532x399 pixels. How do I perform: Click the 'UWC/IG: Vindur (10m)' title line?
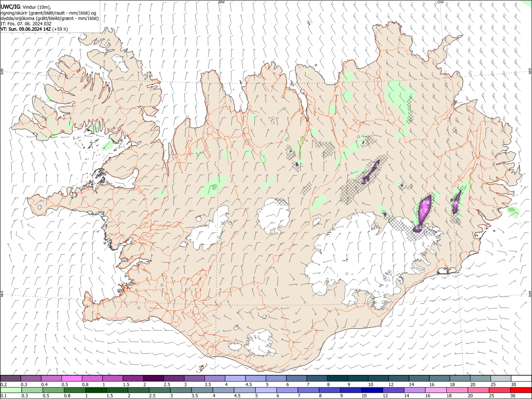pos(26,7)
